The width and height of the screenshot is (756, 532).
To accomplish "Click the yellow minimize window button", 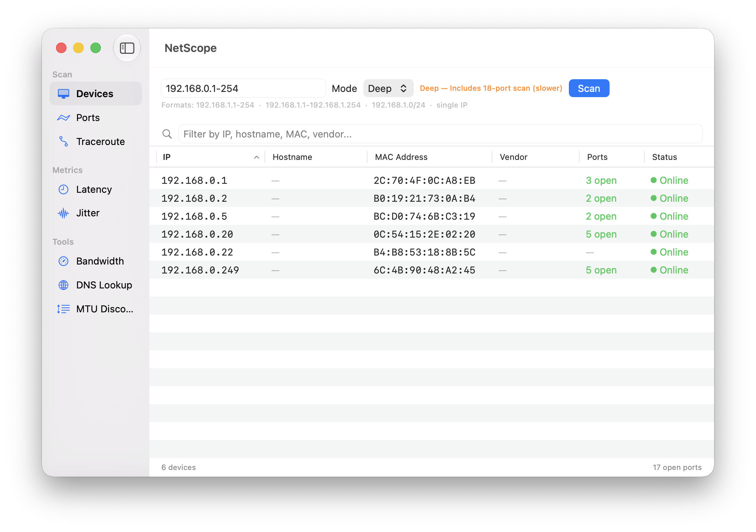I will [78, 48].
